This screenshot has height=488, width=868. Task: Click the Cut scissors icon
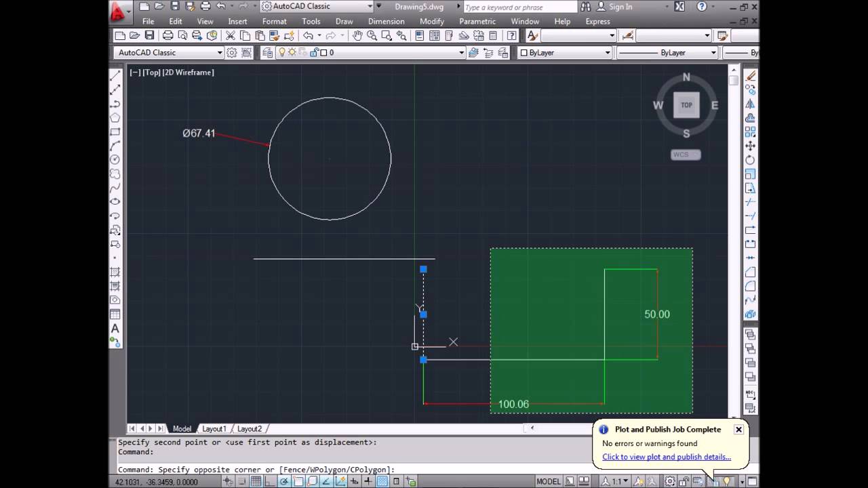(x=229, y=35)
